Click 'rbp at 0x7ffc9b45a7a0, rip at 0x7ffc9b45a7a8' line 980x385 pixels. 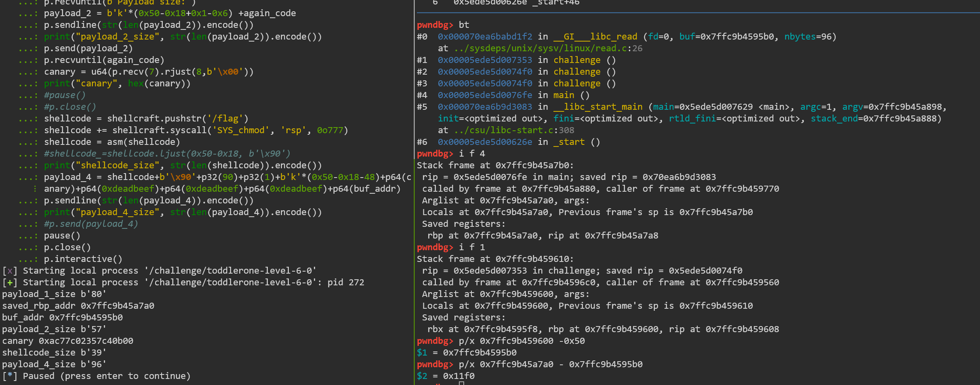click(x=543, y=236)
